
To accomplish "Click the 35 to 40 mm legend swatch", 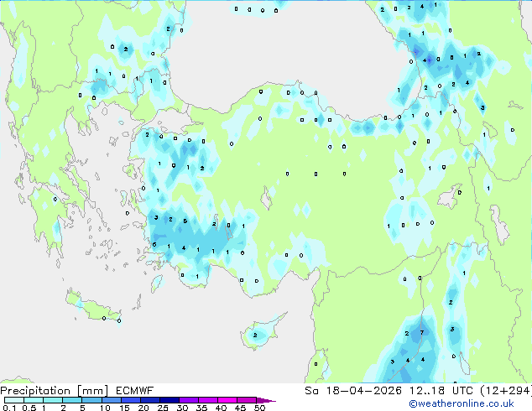I will pyautogui.click(x=208, y=400).
